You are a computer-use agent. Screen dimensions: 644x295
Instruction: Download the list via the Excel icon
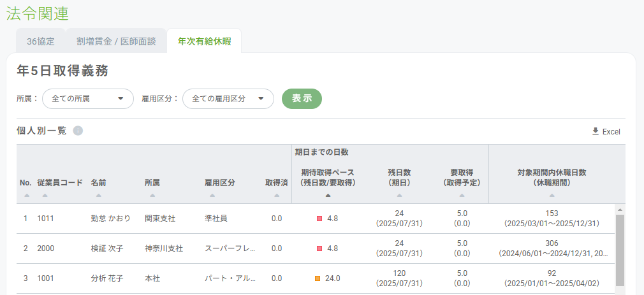tap(596, 131)
